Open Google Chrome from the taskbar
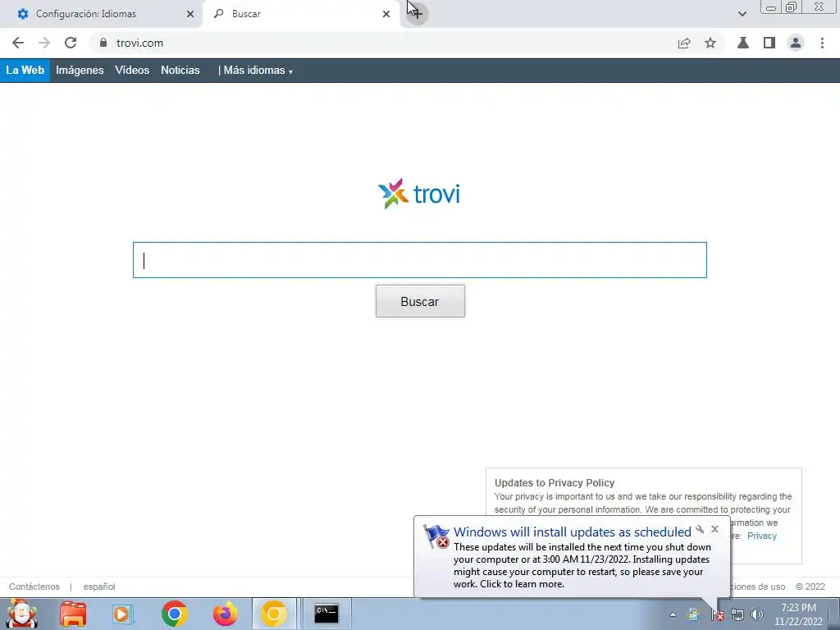 click(174, 614)
